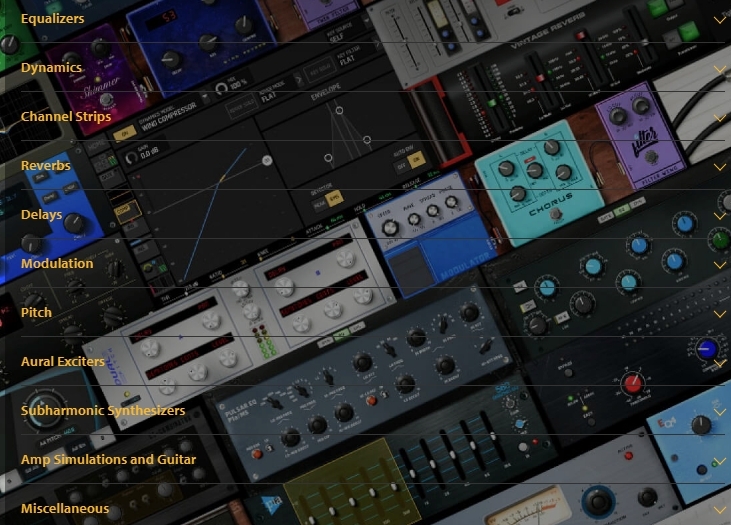The height and width of the screenshot is (525, 731).
Task: Open the Pitch category
Action: pos(36,313)
